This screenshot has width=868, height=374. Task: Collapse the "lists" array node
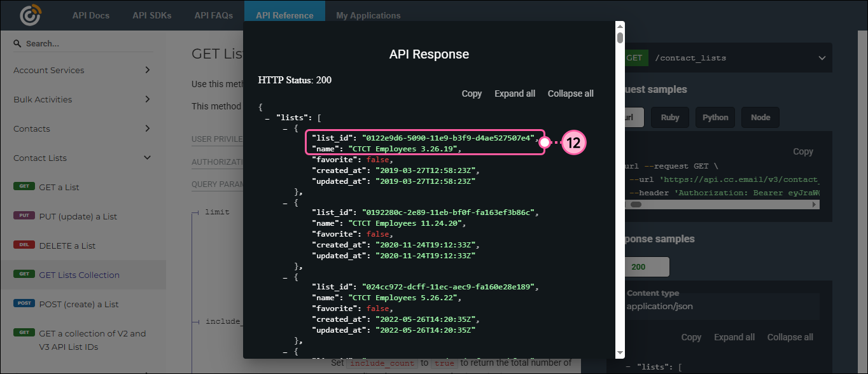[x=267, y=118]
